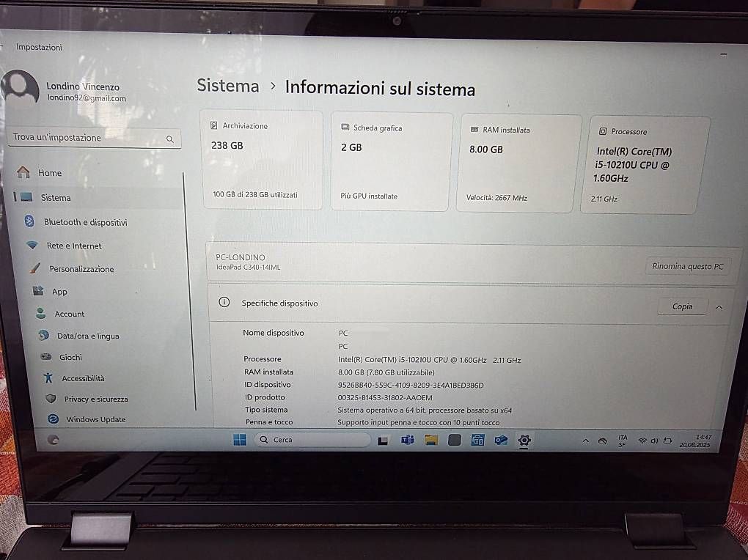Show hidden tray icons chevron
Viewport: 748px width, 560px height.
[x=585, y=441]
